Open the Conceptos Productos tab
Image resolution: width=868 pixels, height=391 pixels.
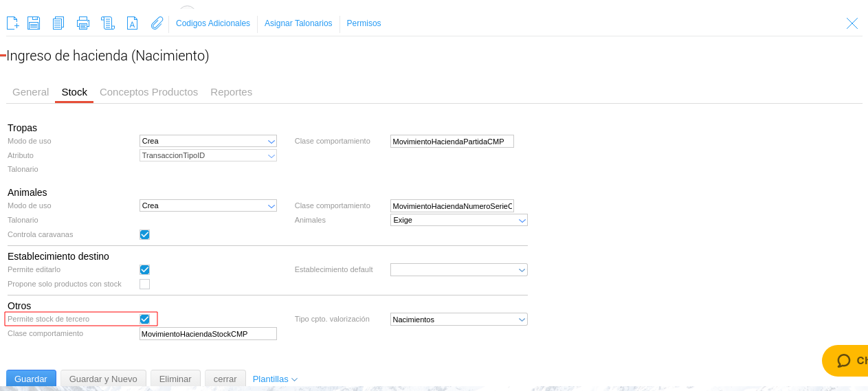148,92
